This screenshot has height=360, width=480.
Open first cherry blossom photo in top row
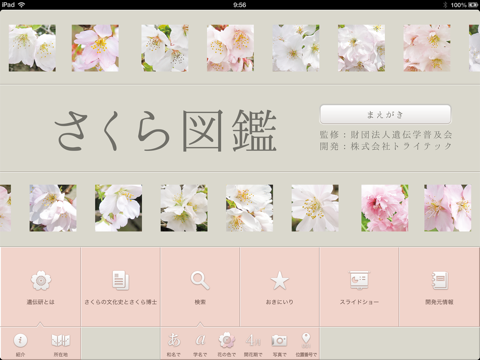click(x=32, y=48)
